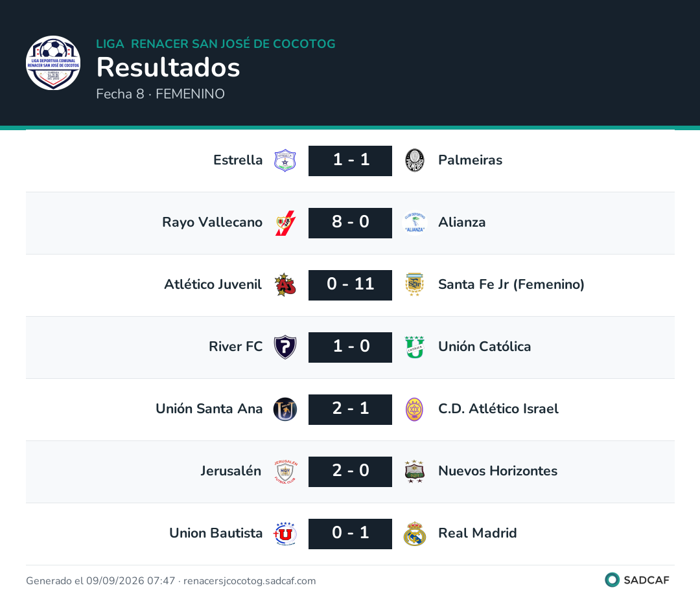Click the Fecha 8 · FEMENINO subtitle
This screenshot has height=614, width=700.
[160, 94]
